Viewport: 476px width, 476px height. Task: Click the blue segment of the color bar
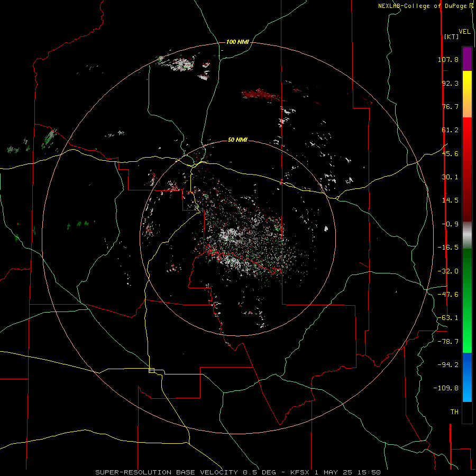pyautogui.click(x=467, y=377)
